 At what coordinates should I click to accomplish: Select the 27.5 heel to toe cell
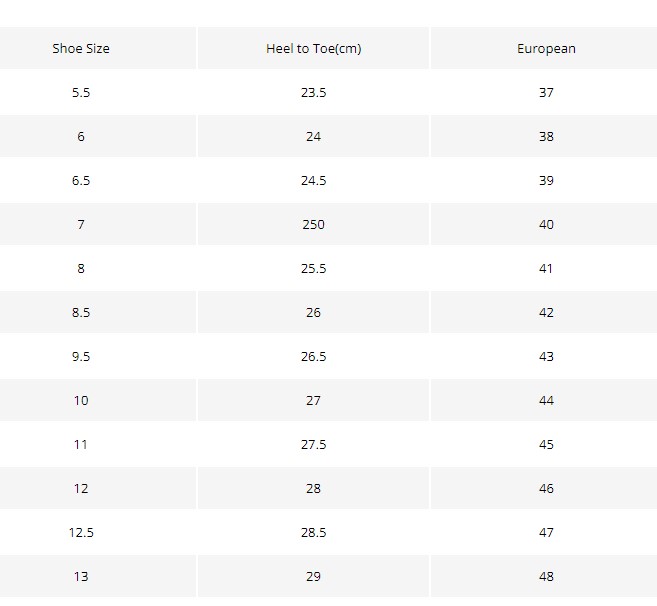pyautogui.click(x=313, y=445)
